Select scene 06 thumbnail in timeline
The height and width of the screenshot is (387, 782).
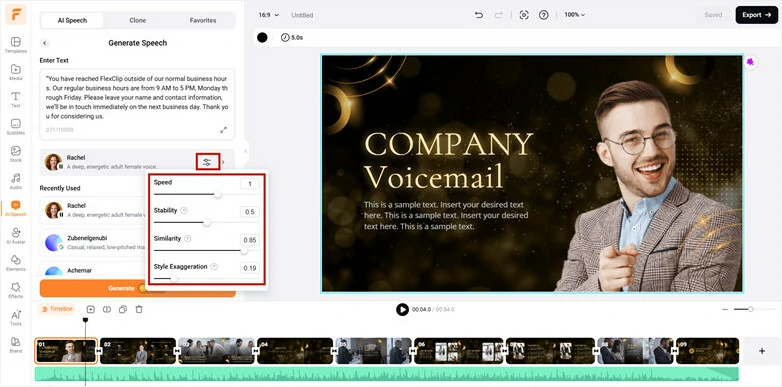[458, 351]
